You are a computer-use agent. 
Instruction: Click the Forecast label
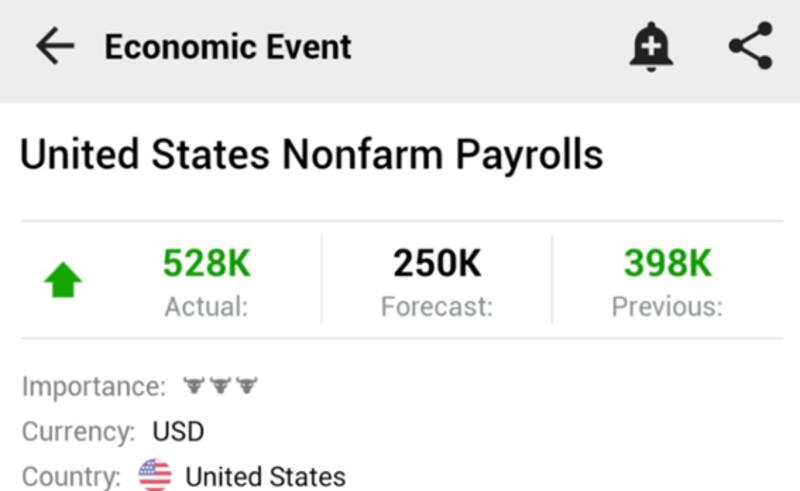coord(437,306)
